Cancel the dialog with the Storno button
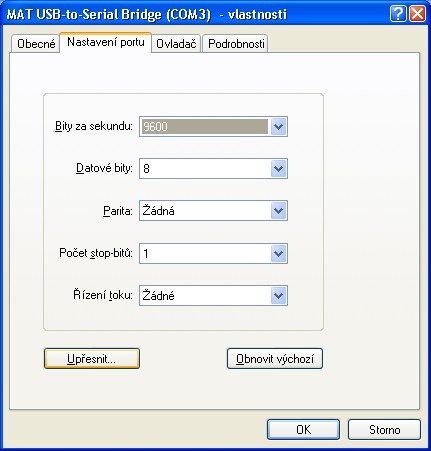431x451 pixels. [x=384, y=430]
